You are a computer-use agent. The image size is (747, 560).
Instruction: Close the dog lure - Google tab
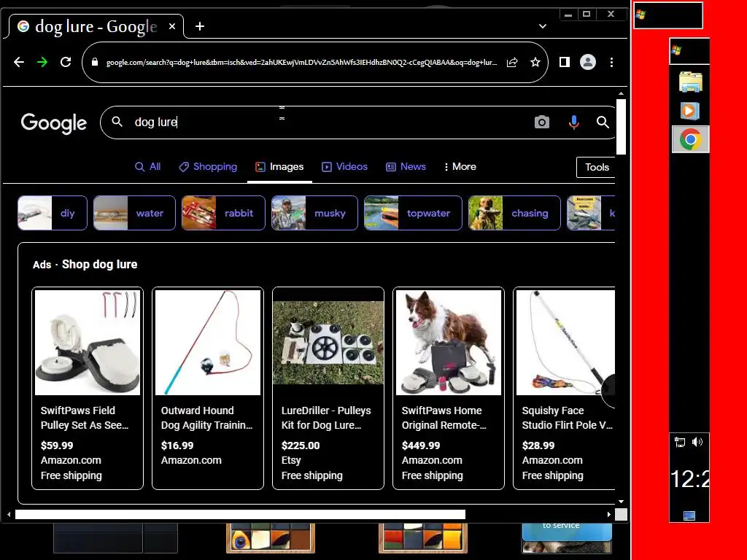tap(172, 26)
